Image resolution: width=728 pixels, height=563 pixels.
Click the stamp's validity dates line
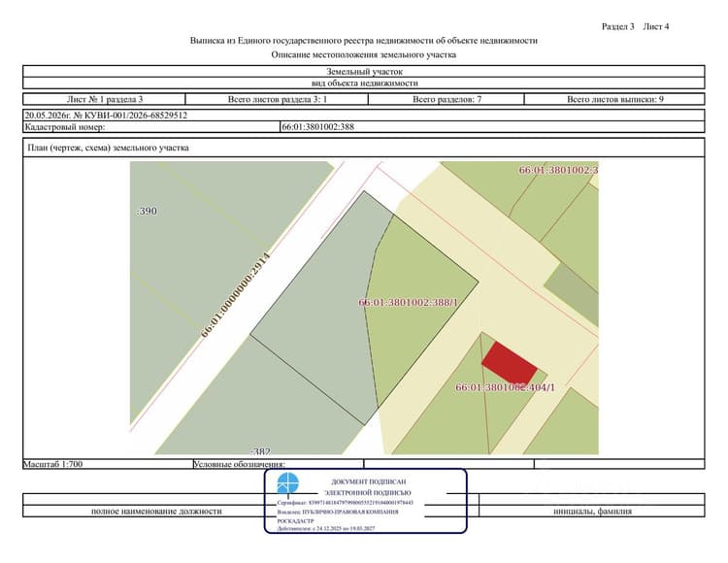(x=326, y=528)
